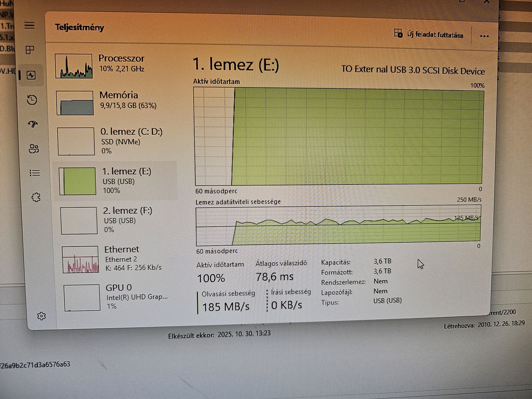Screen dimensions: 532x399
Task: Click the Lemez adatátviteli sebessége graph
Action: [338, 225]
